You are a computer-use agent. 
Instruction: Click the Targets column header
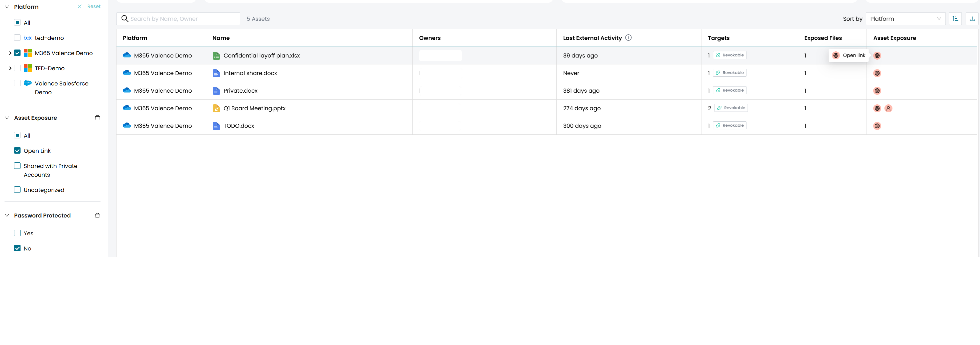click(718, 38)
